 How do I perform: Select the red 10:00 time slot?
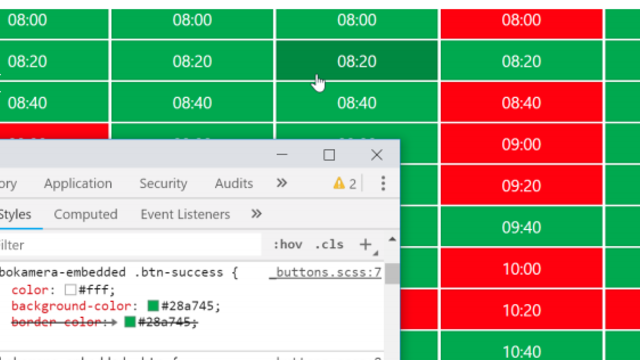[x=522, y=268]
